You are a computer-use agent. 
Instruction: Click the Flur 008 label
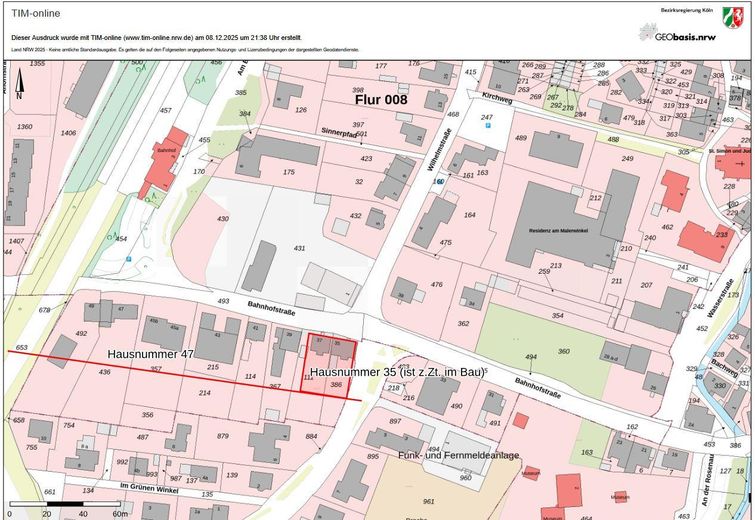point(381,101)
